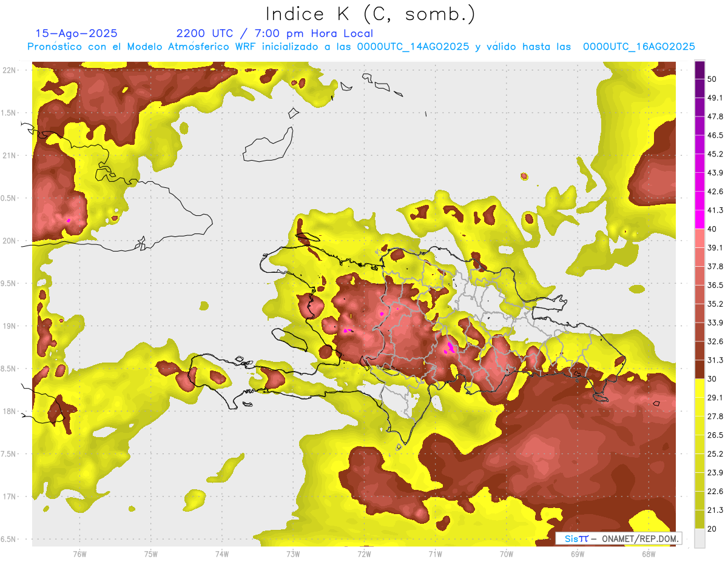The width and height of the screenshot is (728, 562).
Task: Click the "Pronostico con el Modelo Atmosferico WRF" line
Action: [361, 47]
